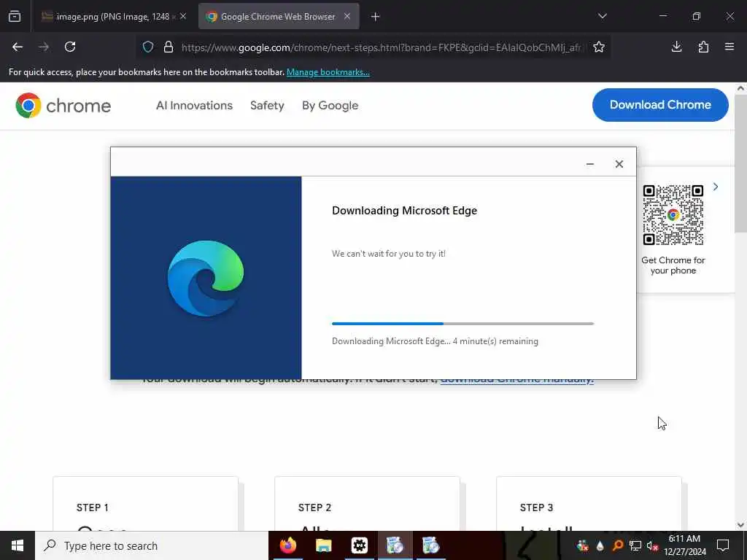
Task: Click the network icon in system tray
Action: [x=635, y=545]
